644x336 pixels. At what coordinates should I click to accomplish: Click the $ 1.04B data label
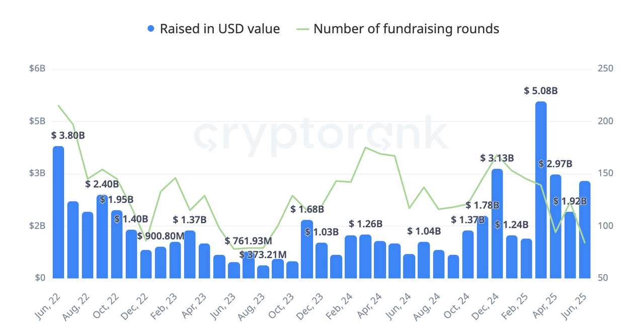424,231
